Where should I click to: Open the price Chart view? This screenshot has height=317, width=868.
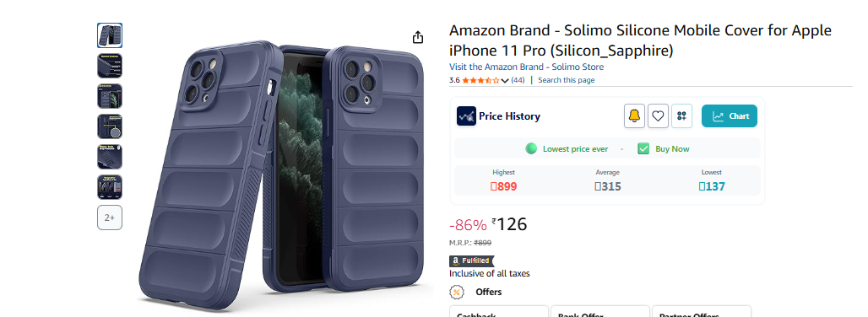tap(730, 116)
